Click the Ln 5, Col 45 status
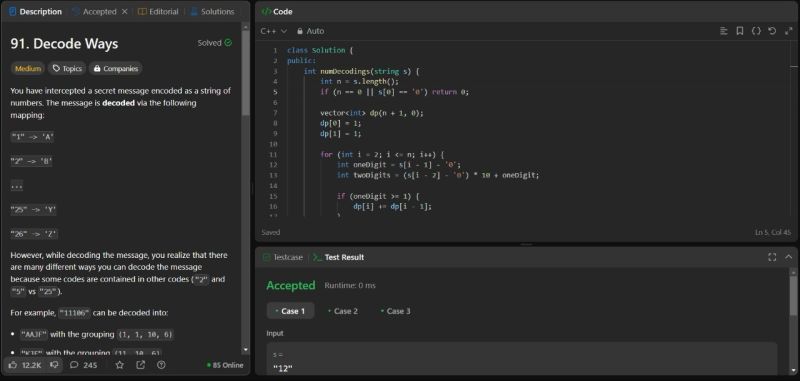Viewport: 800px width, 381px height. click(x=774, y=233)
